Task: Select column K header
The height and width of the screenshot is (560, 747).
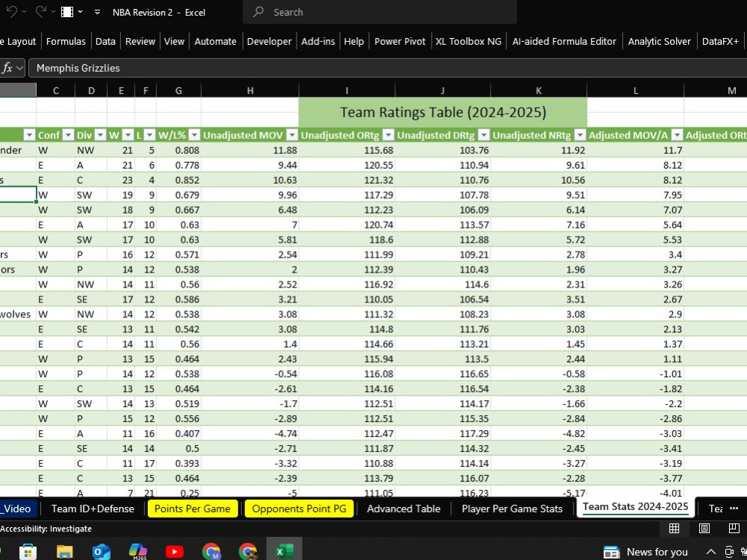Action: tap(539, 90)
